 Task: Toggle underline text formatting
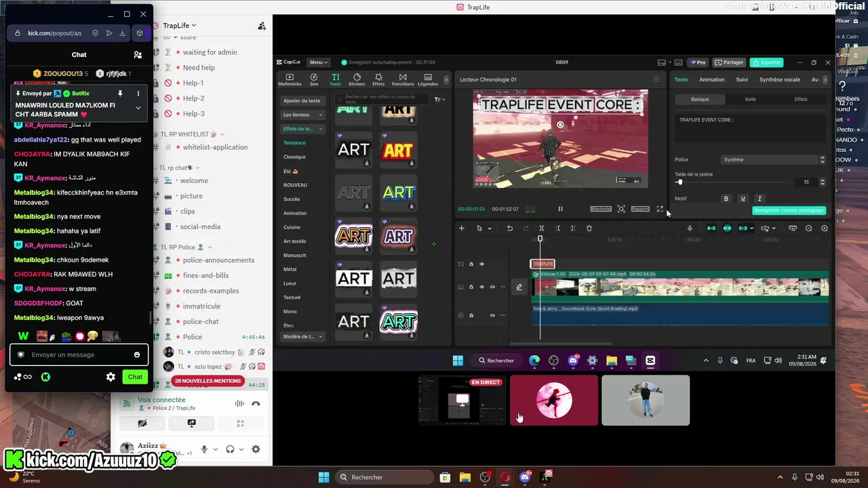(743, 199)
